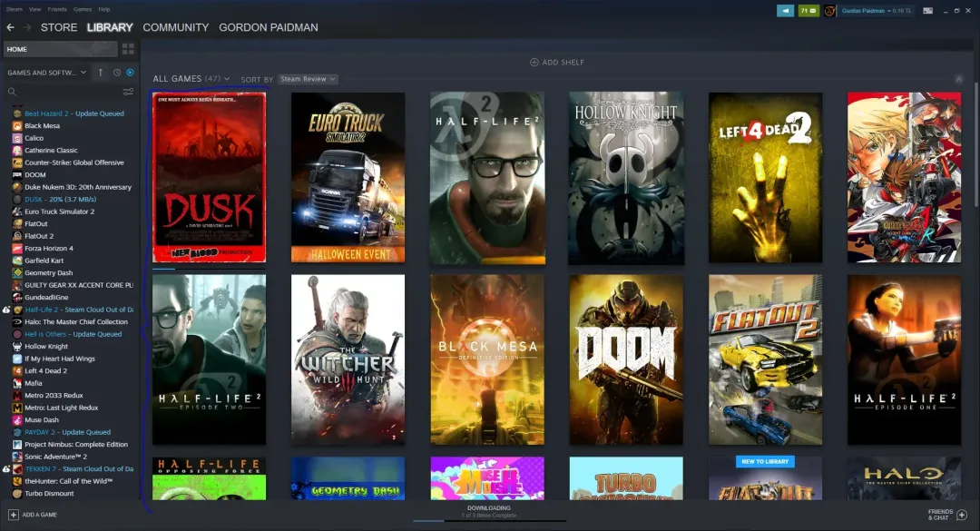Open the Games menu
980x531 pixels.
point(82,9)
